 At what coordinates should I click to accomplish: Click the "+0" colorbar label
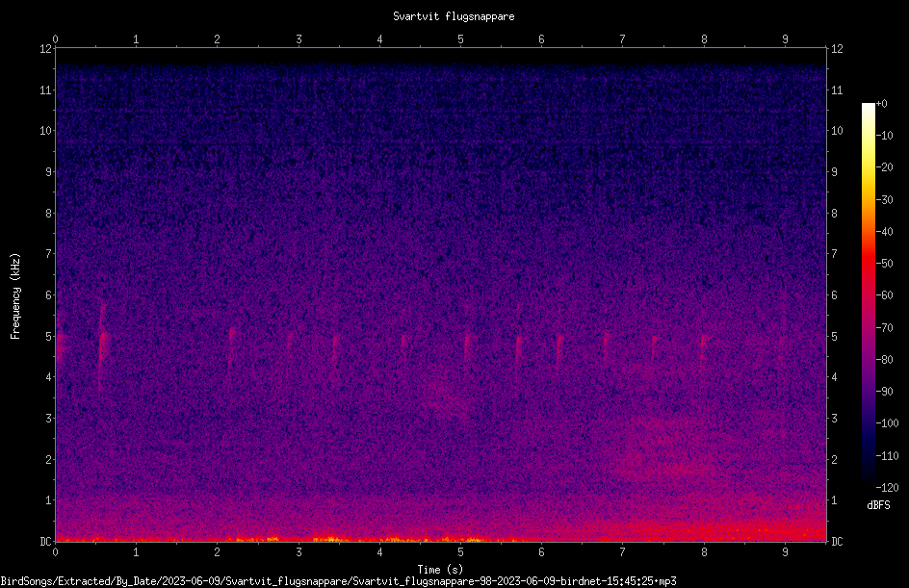tap(881, 104)
